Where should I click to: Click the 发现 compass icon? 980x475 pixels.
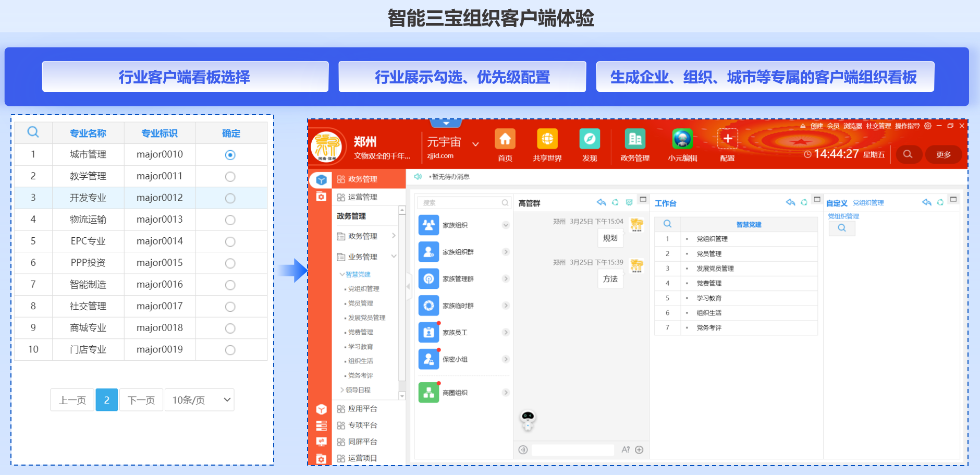590,140
